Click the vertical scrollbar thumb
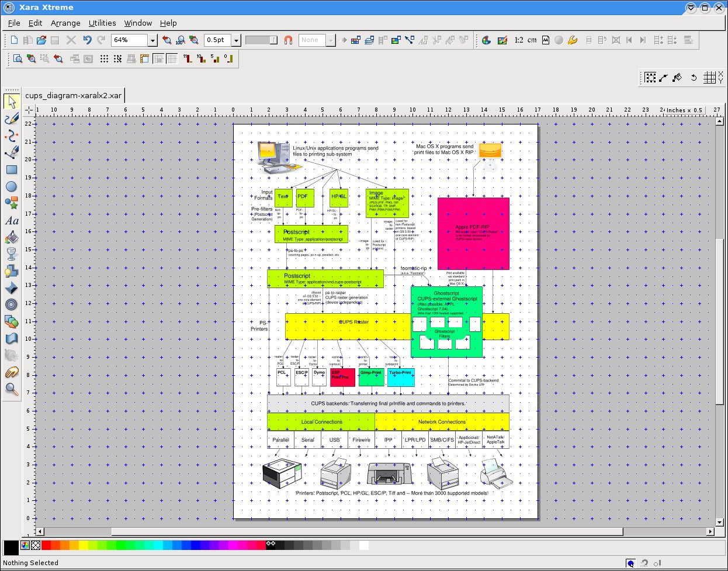Viewport: 728px width, 571px height. (720, 320)
